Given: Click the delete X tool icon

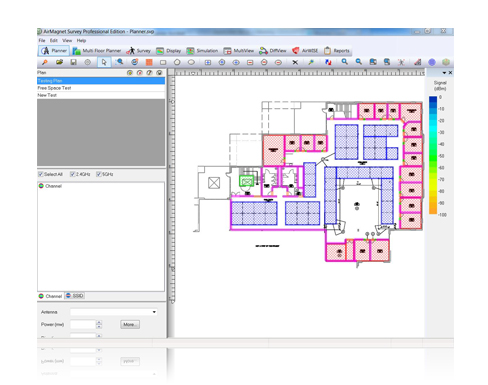Looking at the screenshot, I should (295, 62).
